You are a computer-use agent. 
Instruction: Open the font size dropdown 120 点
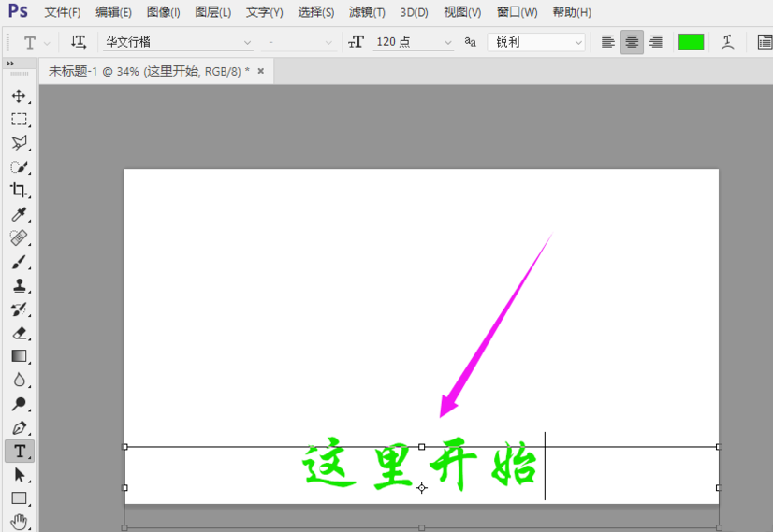click(x=413, y=42)
